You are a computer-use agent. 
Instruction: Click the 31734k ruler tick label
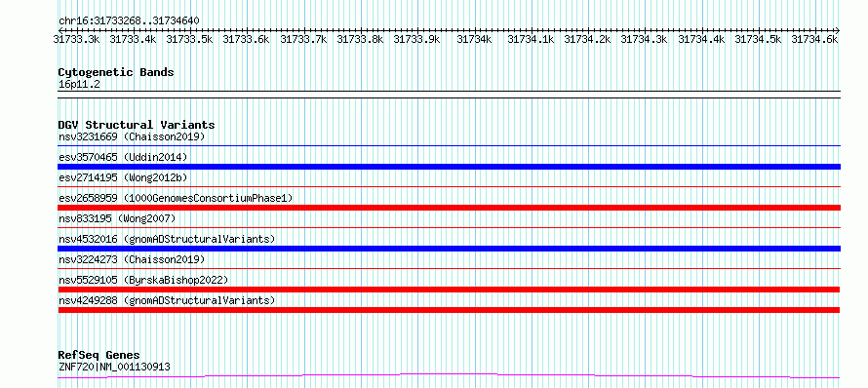[473, 39]
